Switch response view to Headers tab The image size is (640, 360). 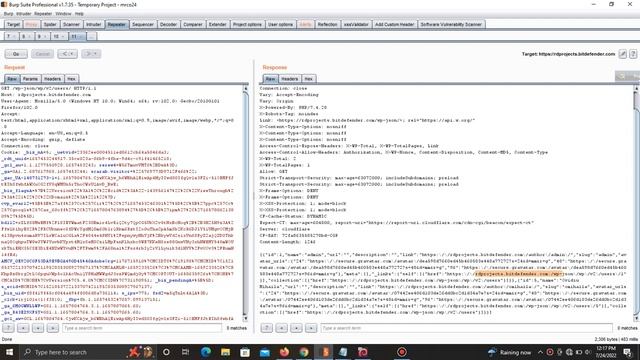point(289,79)
